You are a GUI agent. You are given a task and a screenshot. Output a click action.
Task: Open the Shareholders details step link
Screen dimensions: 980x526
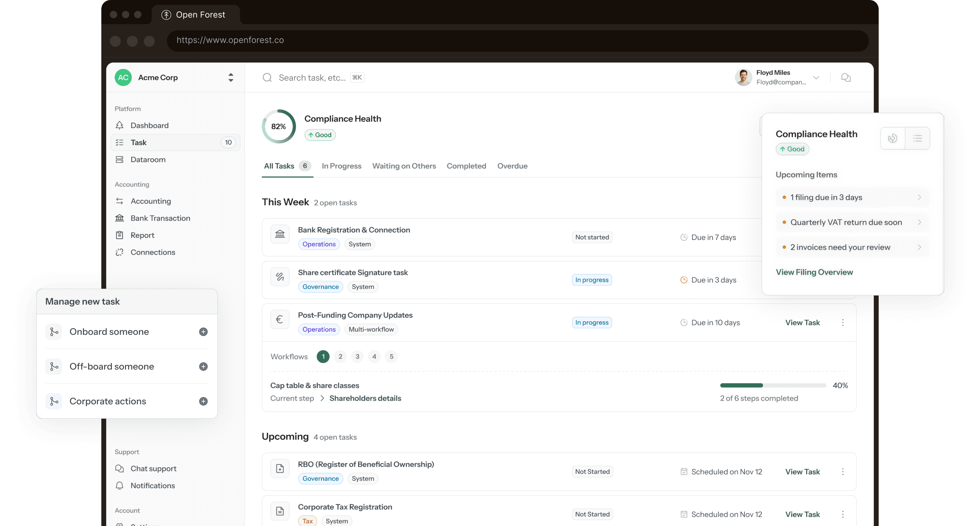(365, 398)
